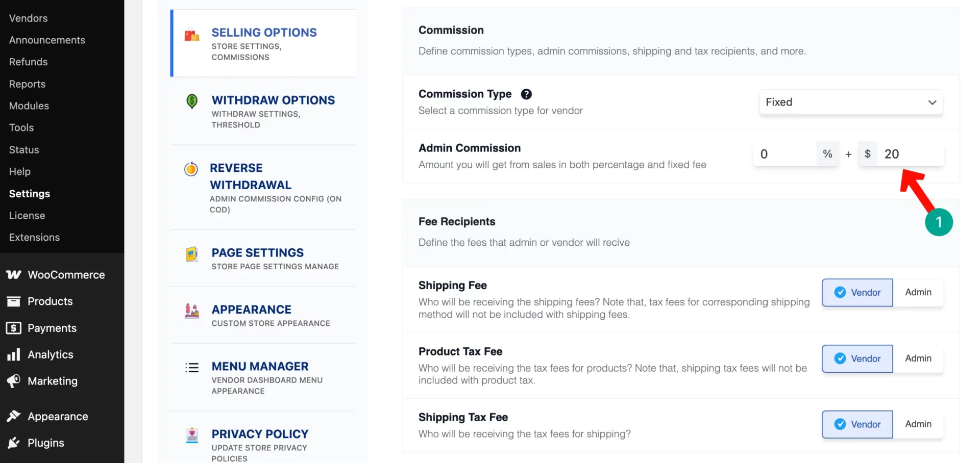Screen dimensions: 980x463
Task: Select Vendor for Product Tax Fee
Action: tap(857, 358)
